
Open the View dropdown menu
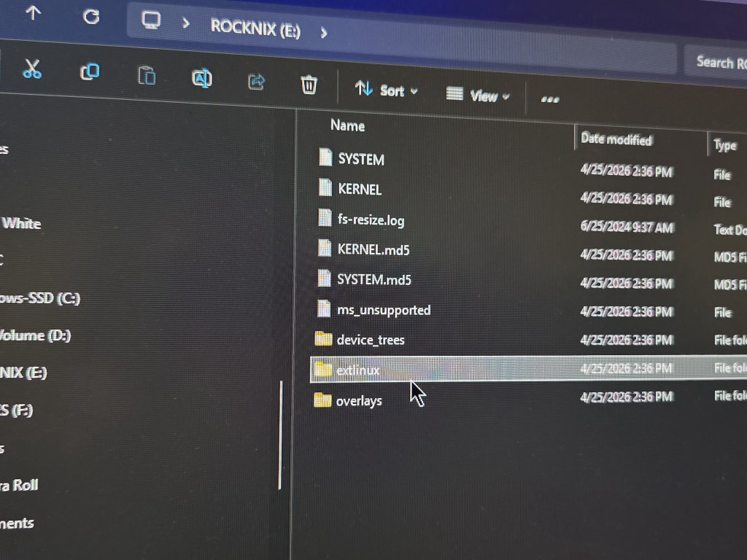click(478, 96)
